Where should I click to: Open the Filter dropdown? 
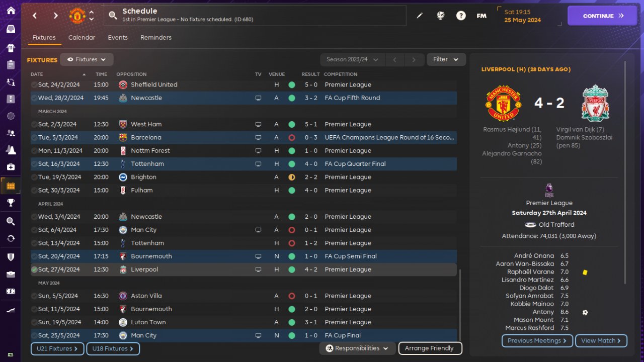[x=446, y=59]
